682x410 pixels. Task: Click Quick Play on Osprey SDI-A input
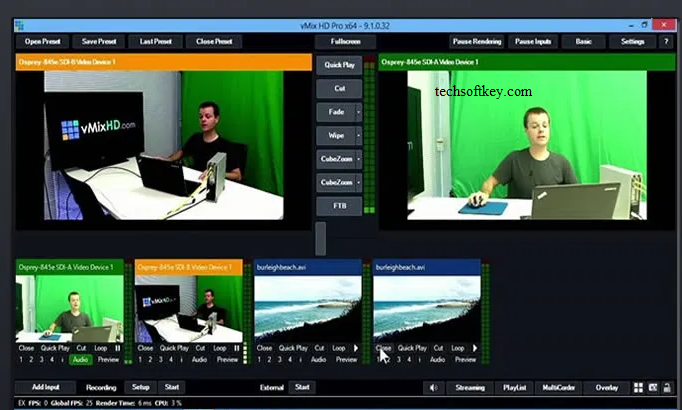click(55, 348)
